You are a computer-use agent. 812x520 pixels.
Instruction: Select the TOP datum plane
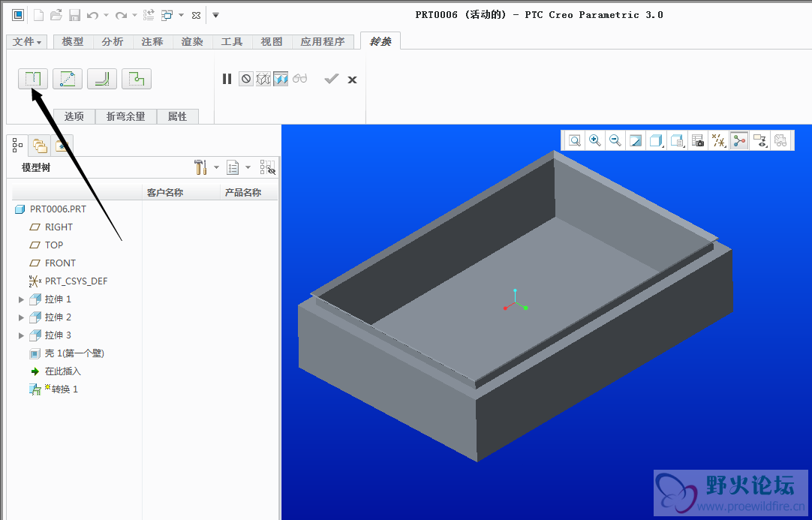[x=47, y=245]
